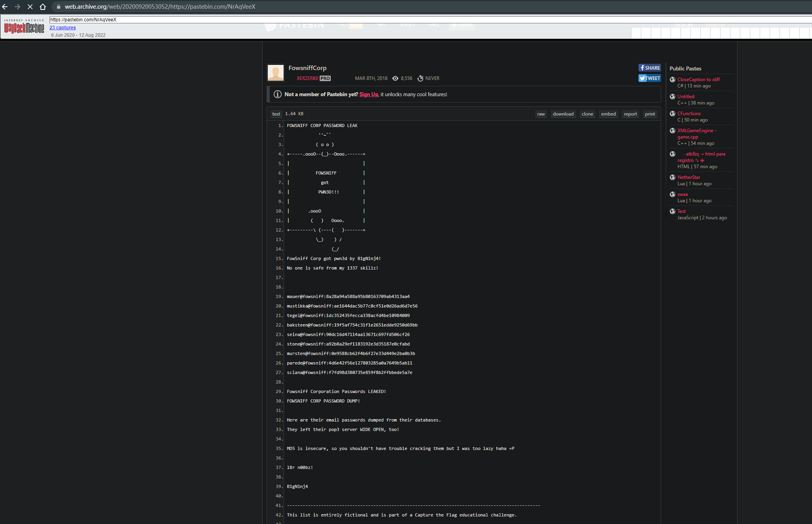Click the parede@fowsniff hash line
812x524 pixels.
point(349,363)
